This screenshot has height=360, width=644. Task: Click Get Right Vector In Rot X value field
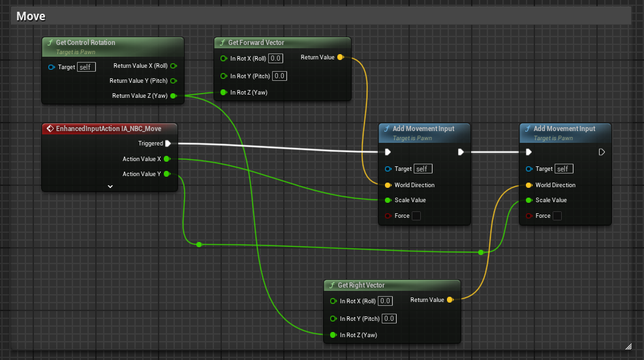pos(385,301)
